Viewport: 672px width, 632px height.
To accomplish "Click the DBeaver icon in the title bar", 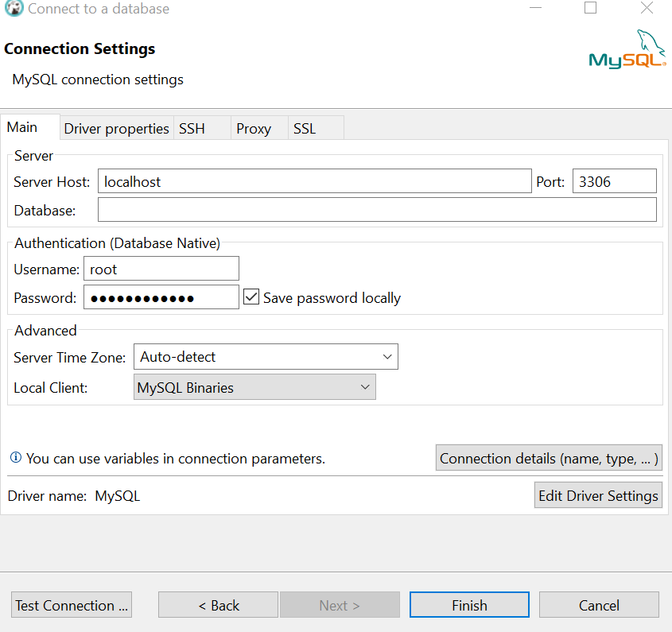I will [x=14, y=8].
